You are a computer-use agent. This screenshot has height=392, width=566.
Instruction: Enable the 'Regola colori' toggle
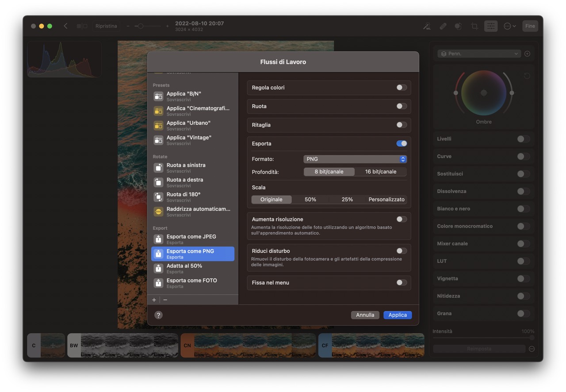coord(401,88)
